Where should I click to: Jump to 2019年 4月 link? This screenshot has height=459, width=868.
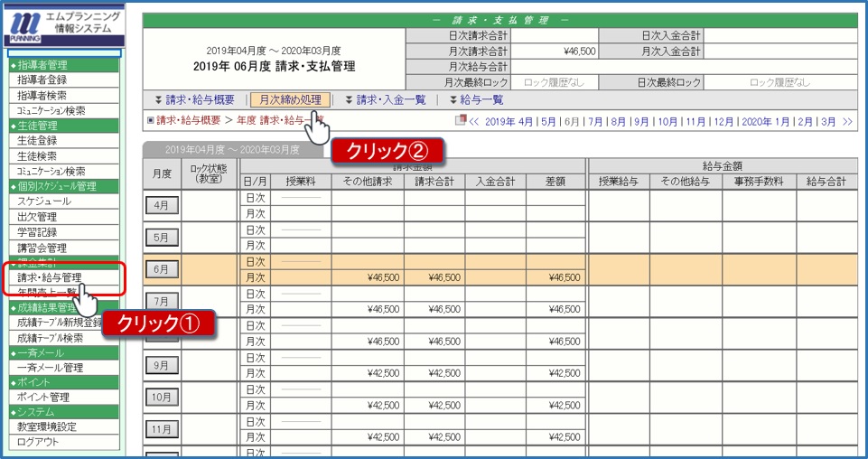(x=509, y=121)
